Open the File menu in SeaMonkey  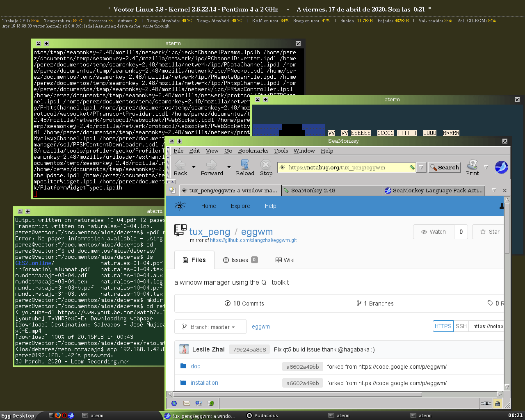(178, 151)
